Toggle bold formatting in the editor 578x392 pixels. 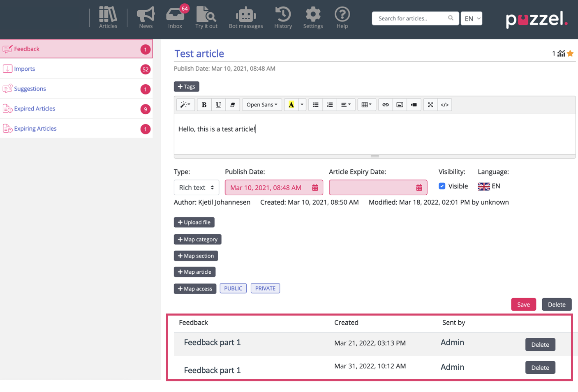tap(204, 105)
